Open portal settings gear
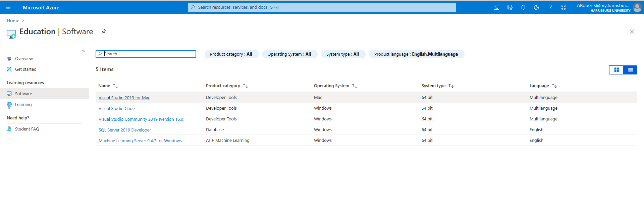The image size is (644, 216). tap(537, 7)
